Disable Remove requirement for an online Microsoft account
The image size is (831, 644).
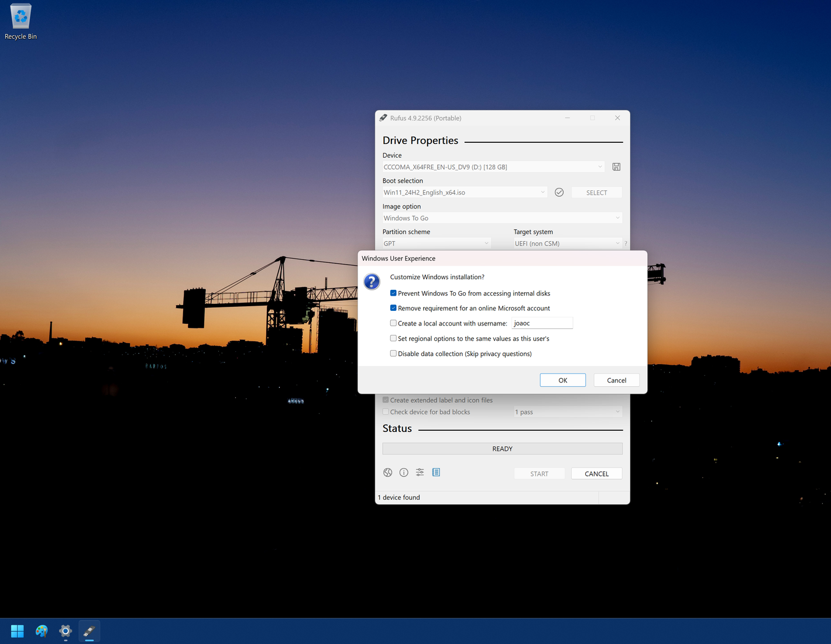pos(393,307)
